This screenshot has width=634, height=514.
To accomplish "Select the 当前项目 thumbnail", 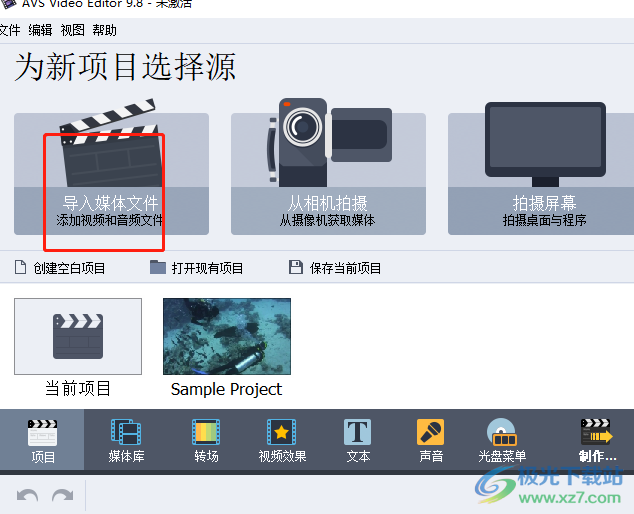I will [78, 336].
